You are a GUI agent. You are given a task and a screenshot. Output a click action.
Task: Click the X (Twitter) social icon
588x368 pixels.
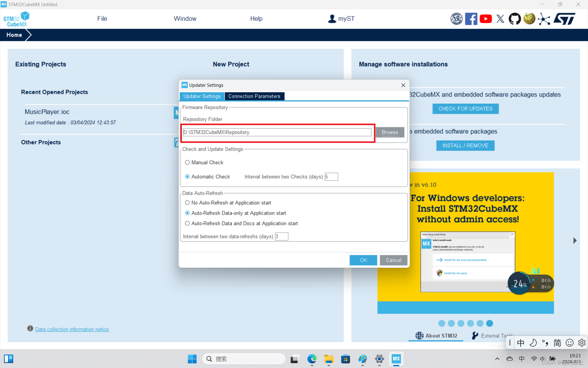tap(500, 19)
